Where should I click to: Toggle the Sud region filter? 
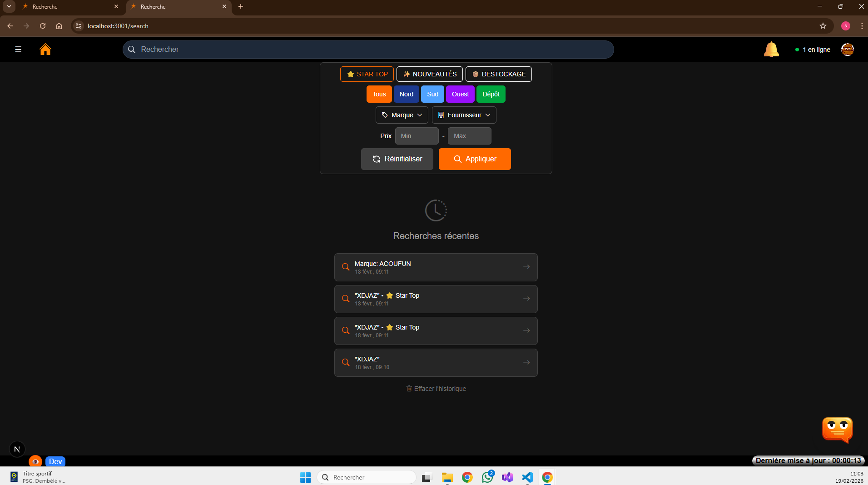coord(432,94)
